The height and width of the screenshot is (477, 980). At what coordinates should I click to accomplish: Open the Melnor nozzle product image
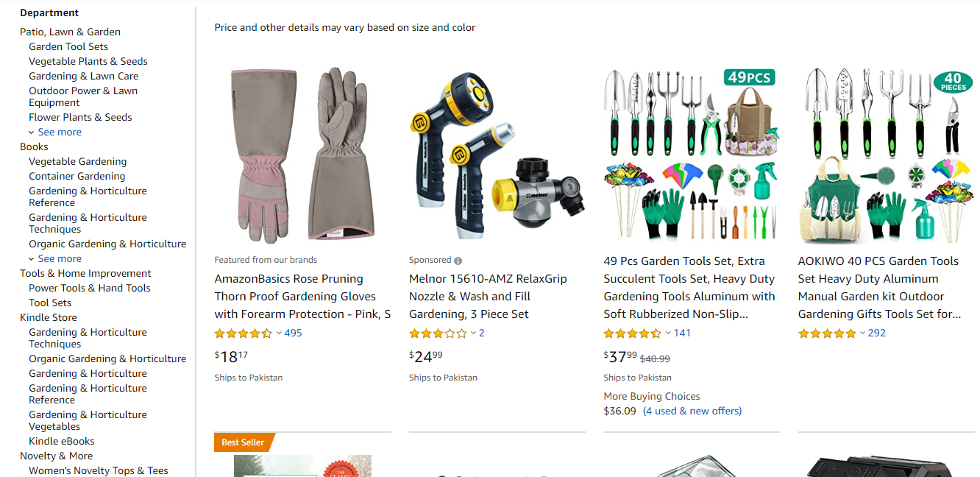[497, 154]
